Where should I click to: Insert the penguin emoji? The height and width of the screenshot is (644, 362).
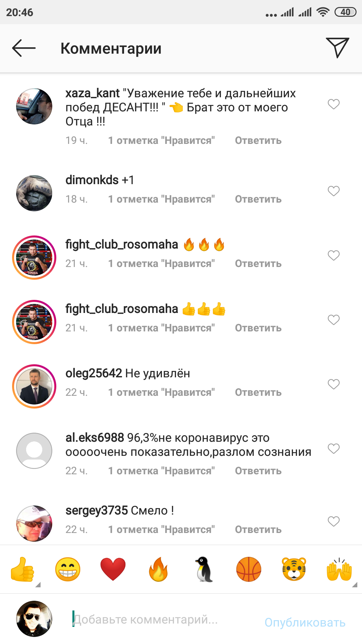203,569
